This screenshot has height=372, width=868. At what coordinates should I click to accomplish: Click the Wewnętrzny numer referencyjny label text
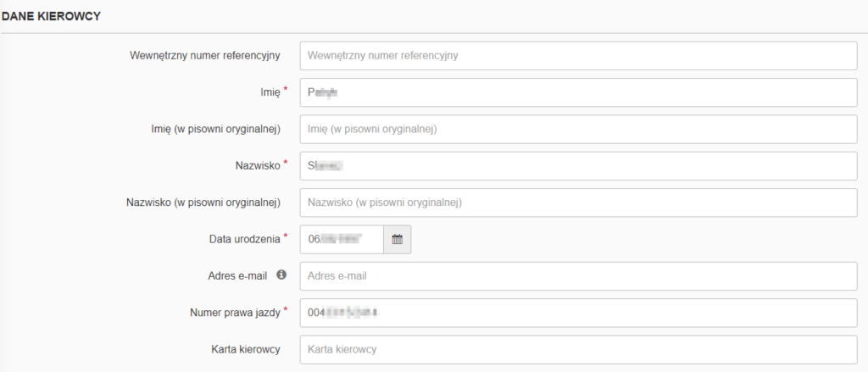coord(204,56)
